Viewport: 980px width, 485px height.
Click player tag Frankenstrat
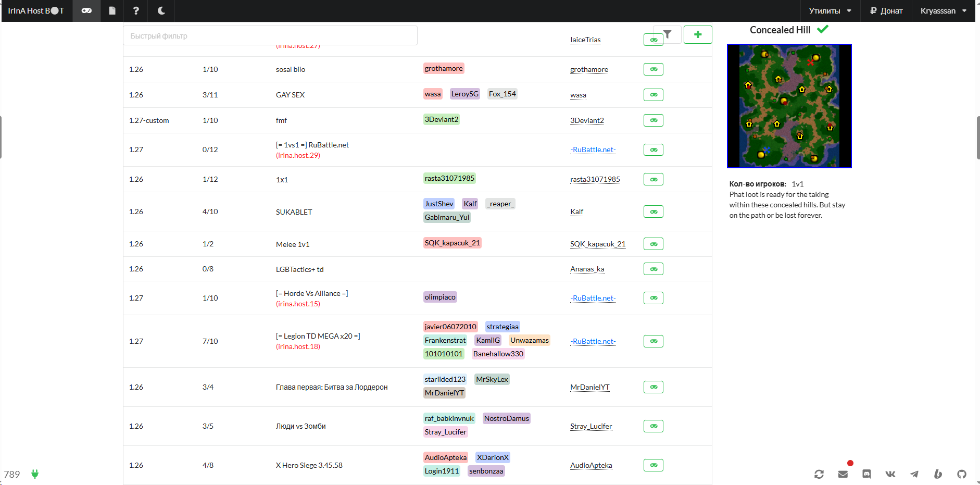pyautogui.click(x=445, y=340)
